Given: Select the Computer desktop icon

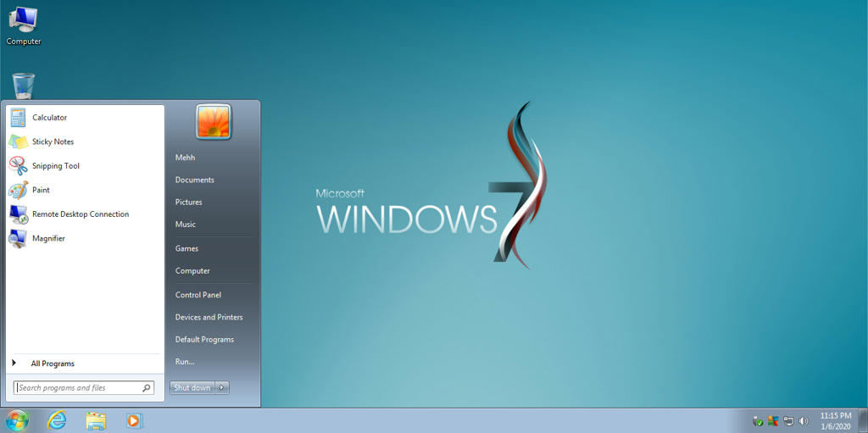Looking at the screenshot, I should click(x=23, y=26).
